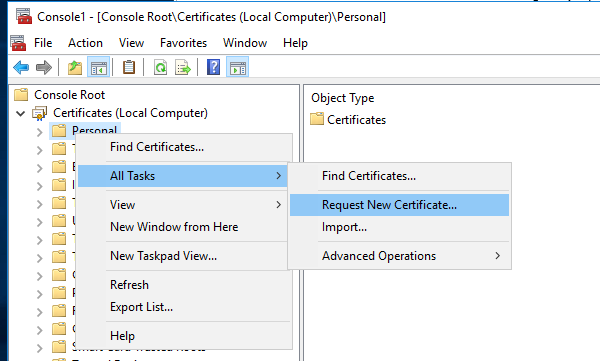Image resolution: width=600 pixels, height=361 pixels.
Task: Select the Console Root tree label
Action: 69,95
